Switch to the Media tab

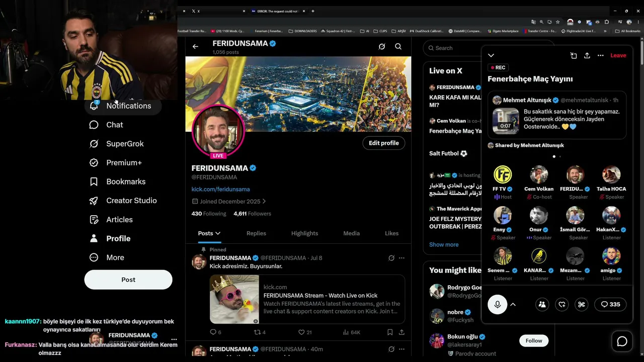click(351, 233)
